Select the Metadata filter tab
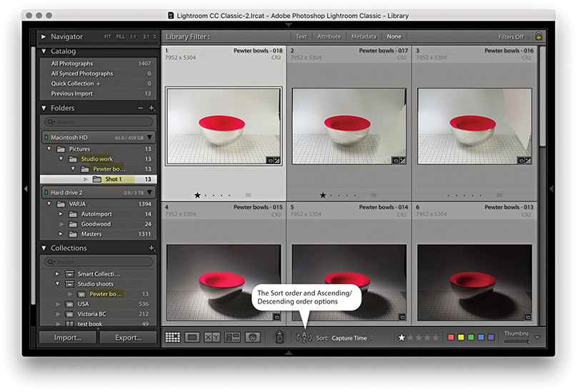Viewport: 578px width, 392px height. pos(364,36)
